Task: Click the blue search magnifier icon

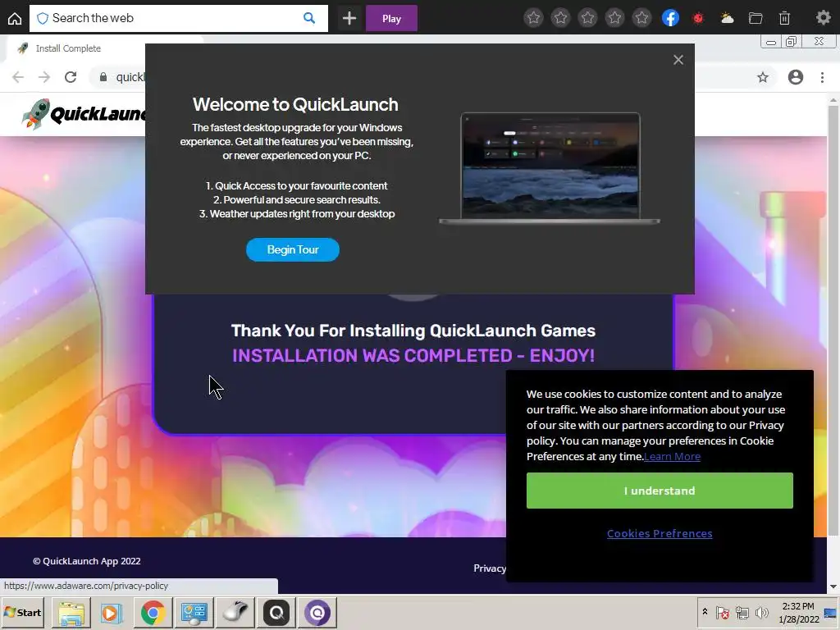Action: pos(309,18)
